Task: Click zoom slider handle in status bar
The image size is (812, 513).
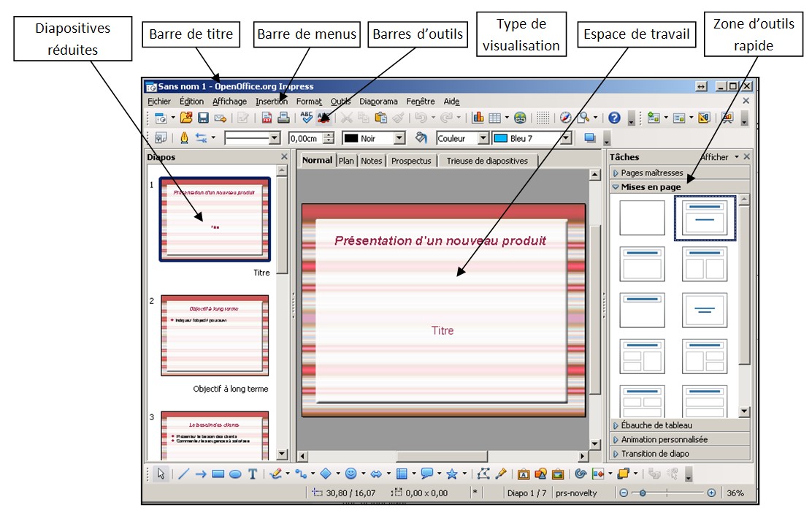Action: click(643, 493)
